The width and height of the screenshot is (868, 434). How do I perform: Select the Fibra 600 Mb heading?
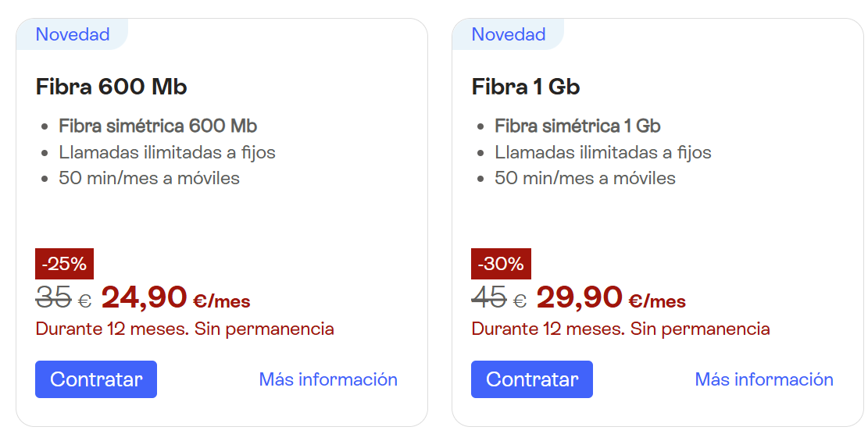tap(112, 86)
